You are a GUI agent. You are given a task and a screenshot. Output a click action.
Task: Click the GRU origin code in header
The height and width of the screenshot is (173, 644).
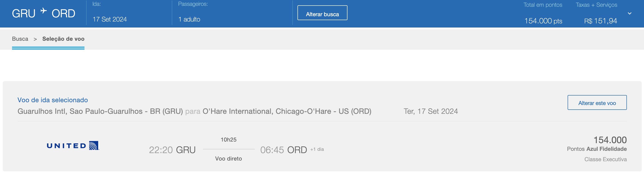[24, 13]
